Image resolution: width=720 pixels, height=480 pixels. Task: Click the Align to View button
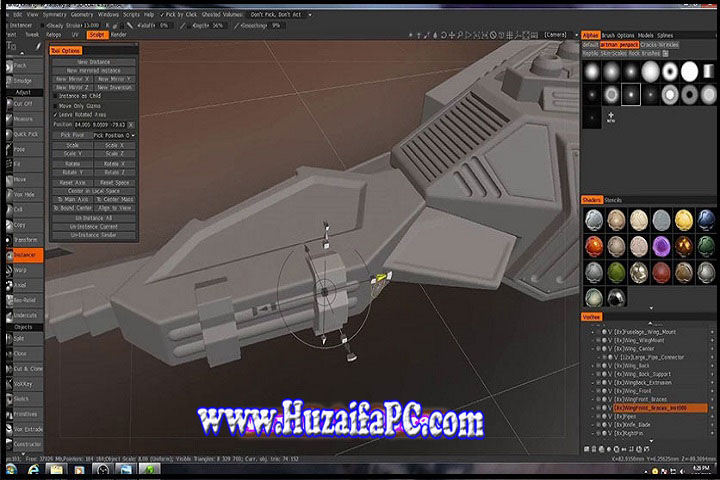tap(115, 208)
